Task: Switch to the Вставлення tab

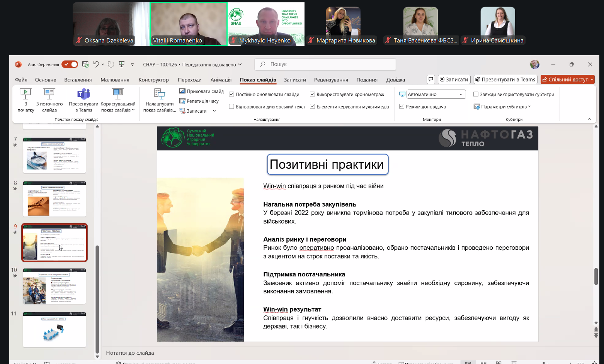Action: point(78,80)
